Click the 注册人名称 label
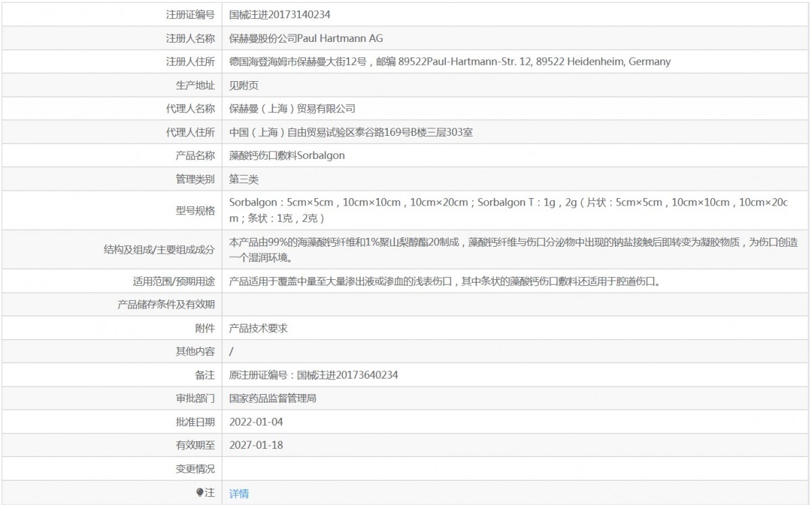Viewport: 812px width, 505px height. click(x=190, y=38)
